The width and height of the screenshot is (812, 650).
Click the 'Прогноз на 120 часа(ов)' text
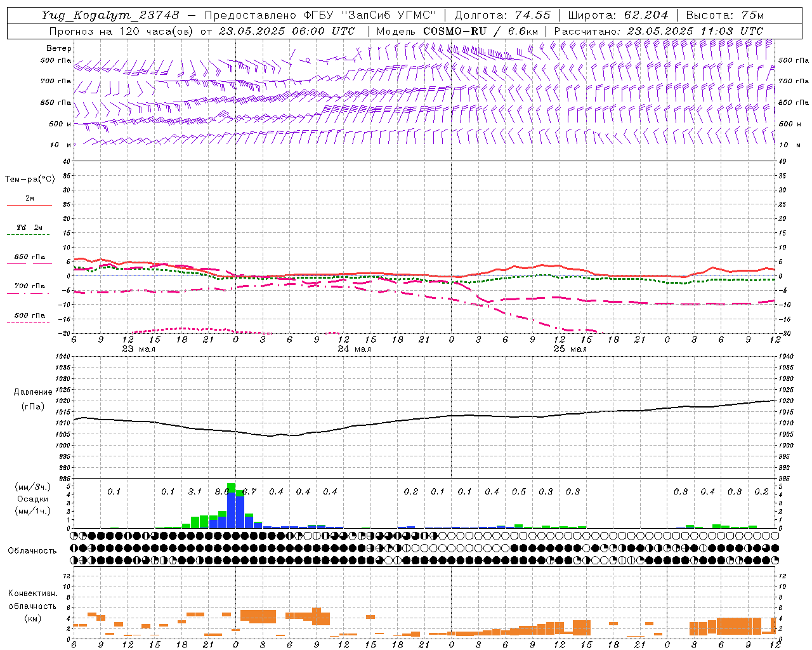point(122,30)
